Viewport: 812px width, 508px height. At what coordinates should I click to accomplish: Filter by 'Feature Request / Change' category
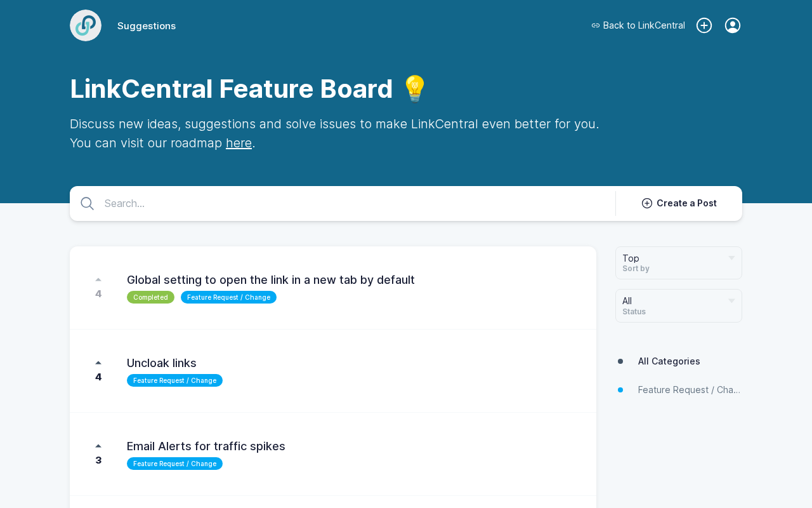point(689,390)
